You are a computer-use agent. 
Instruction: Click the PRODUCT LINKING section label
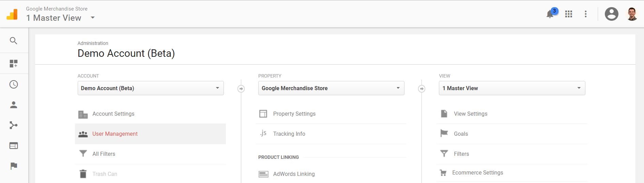278,157
